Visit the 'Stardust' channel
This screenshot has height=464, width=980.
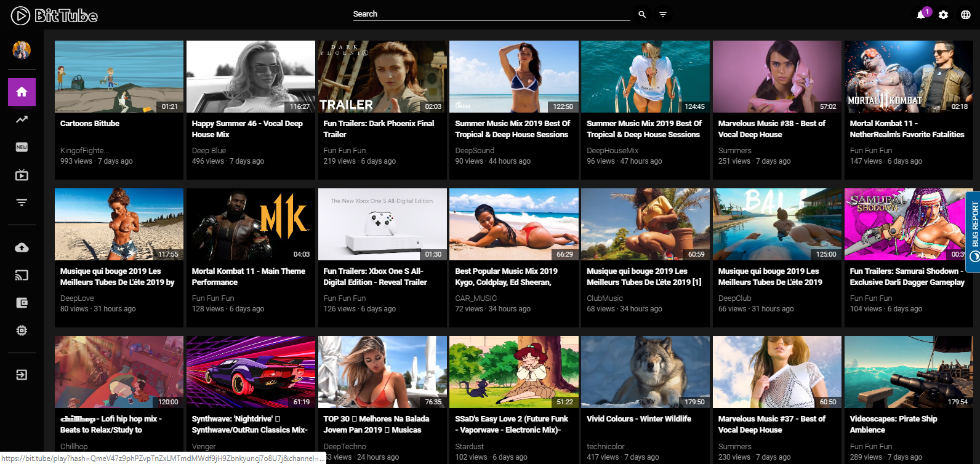(470, 446)
